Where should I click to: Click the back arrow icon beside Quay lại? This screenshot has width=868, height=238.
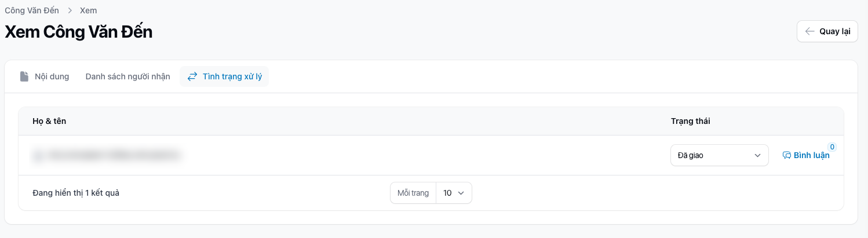809,31
